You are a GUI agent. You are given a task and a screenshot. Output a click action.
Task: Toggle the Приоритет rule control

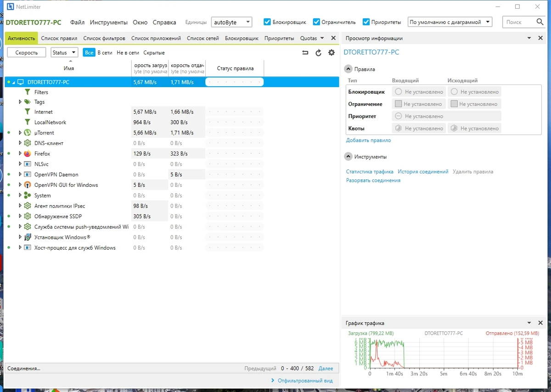click(399, 116)
